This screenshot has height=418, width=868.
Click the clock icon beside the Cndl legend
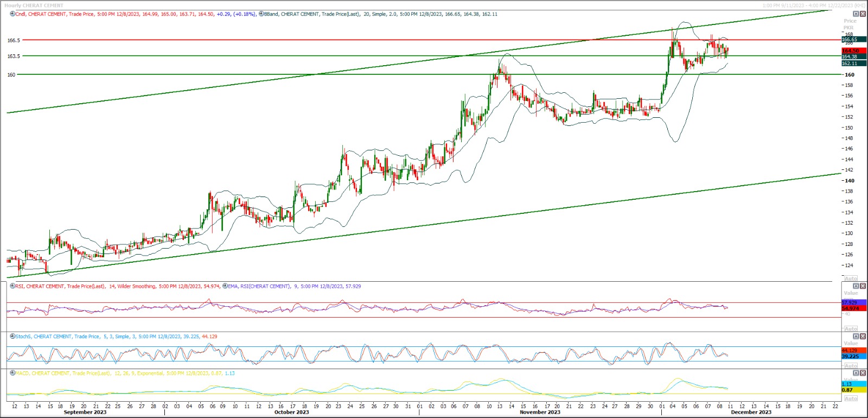pos(12,14)
